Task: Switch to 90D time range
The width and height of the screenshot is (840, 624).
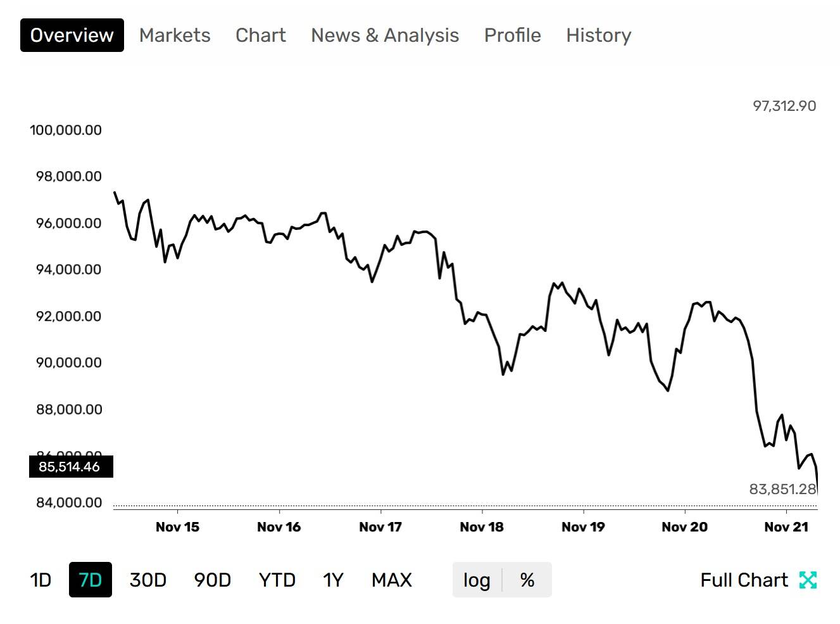Action: tap(212, 580)
